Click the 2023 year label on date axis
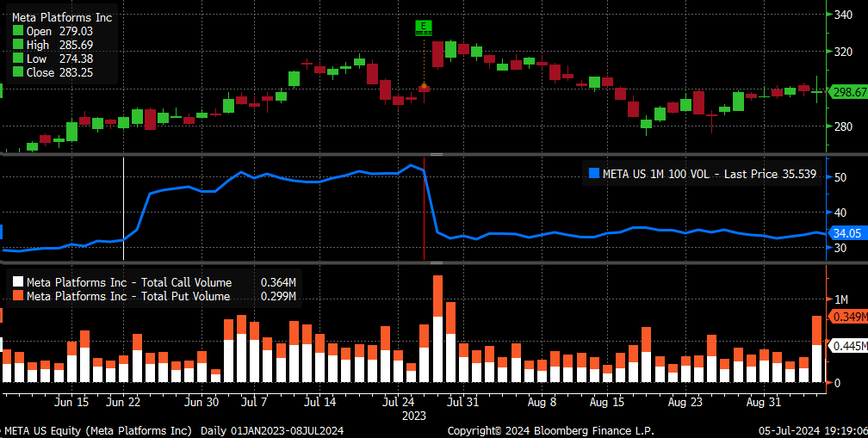Viewport: 868px width, 438px height. point(414,416)
